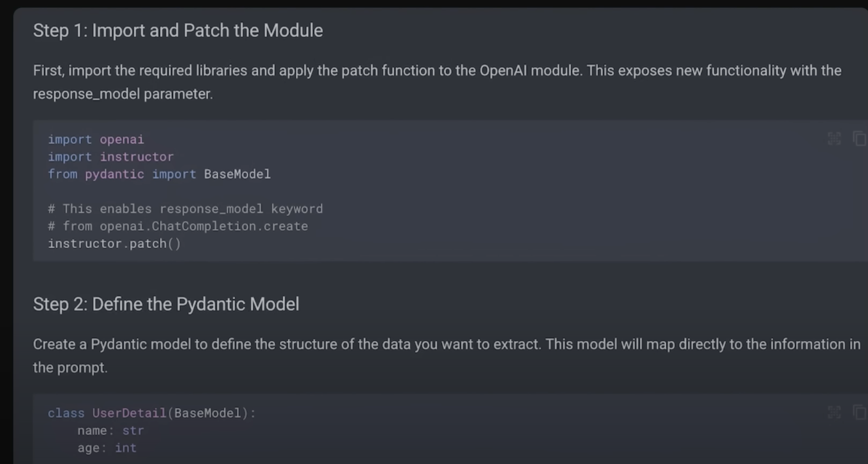Click the 'response_model parameter.' paragraph text
Viewport: 868px width, 464px height.
point(123,94)
